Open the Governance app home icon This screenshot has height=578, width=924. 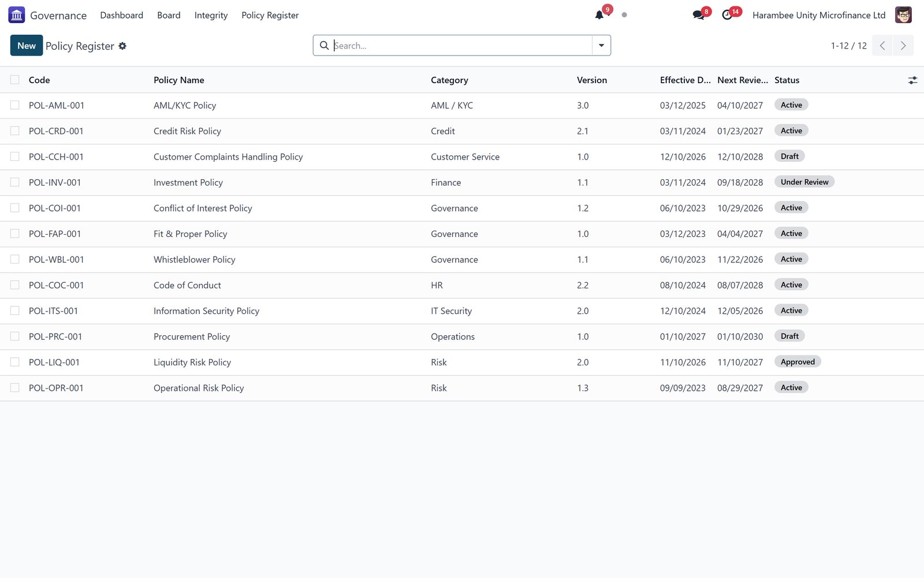[x=17, y=15]
